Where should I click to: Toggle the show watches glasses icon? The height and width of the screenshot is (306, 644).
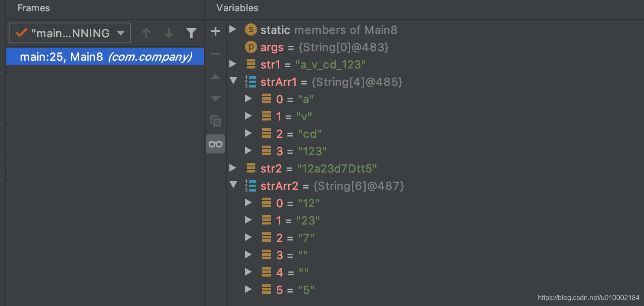coord(216,144)
